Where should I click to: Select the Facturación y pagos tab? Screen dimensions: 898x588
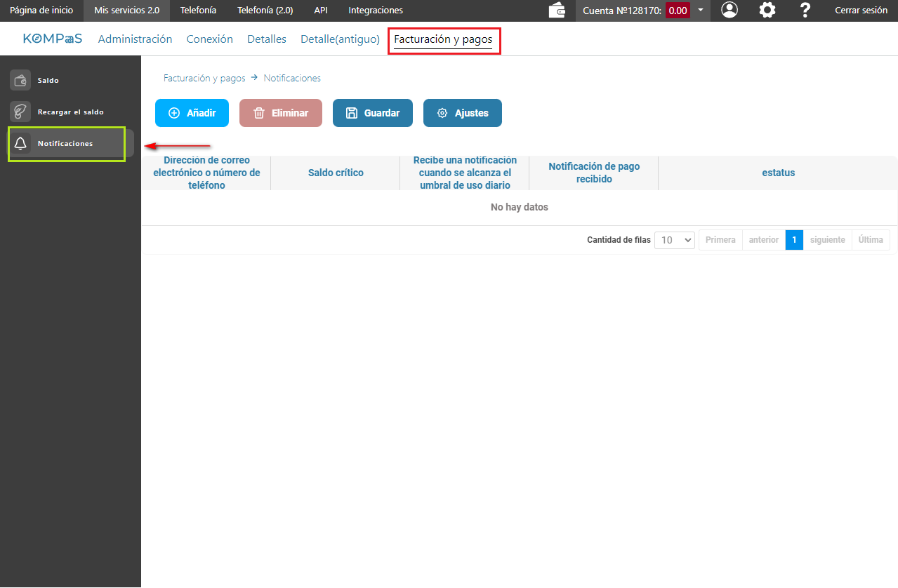(443, 39)
